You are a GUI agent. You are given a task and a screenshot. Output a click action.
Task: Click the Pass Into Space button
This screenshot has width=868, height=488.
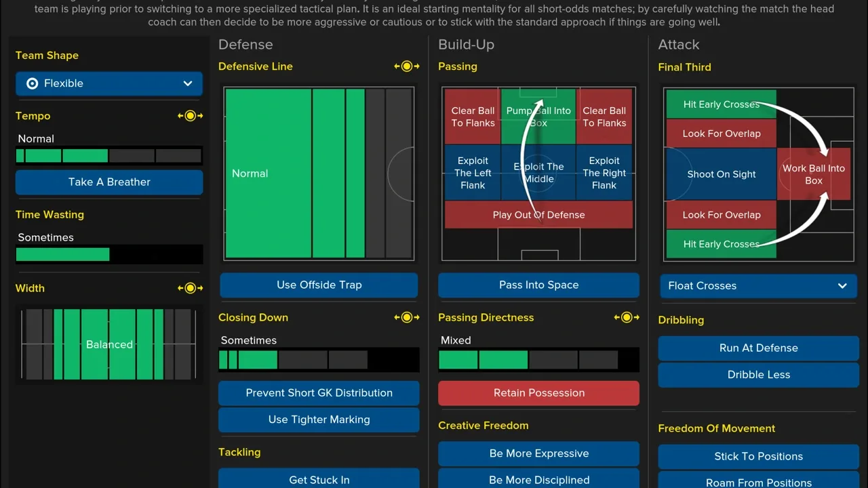click(x=538, y=285)
